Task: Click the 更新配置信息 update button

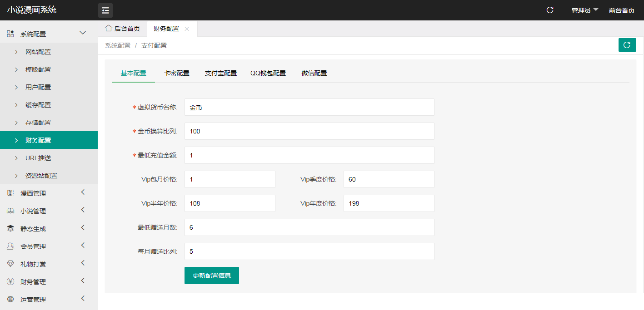Action: (211, 276)
